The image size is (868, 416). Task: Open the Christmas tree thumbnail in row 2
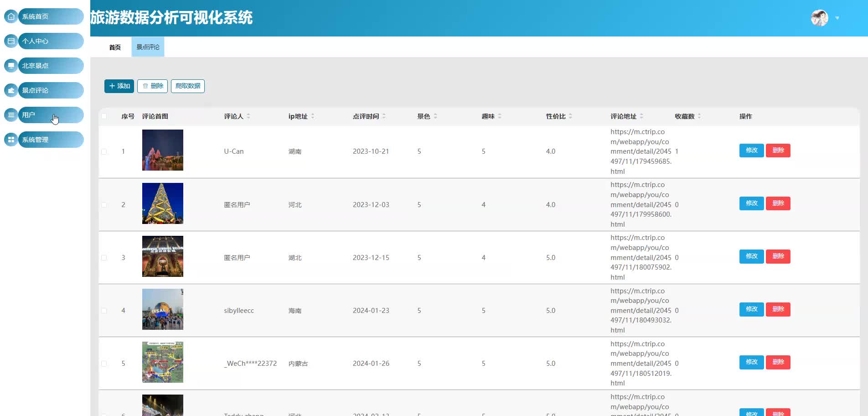163,203
